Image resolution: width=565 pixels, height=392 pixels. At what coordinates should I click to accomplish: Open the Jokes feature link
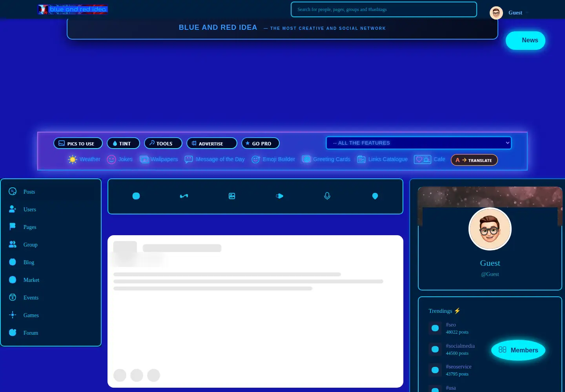click(x=120, y=159)
